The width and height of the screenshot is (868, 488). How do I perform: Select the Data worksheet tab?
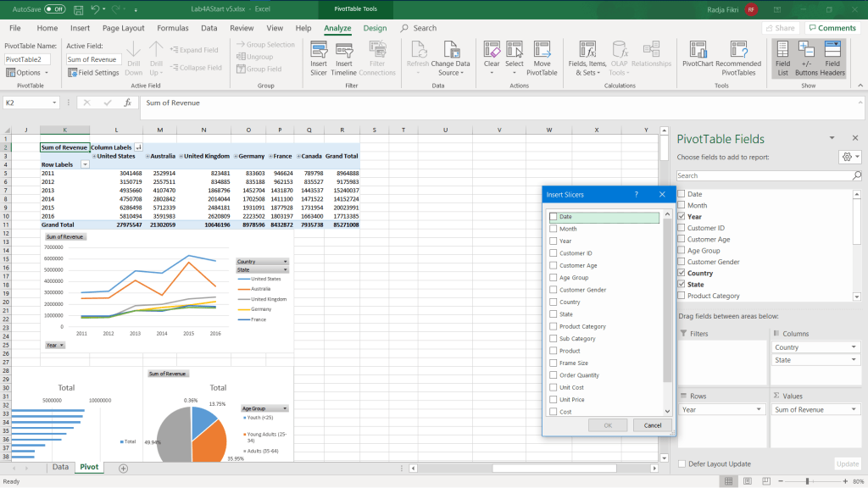click(60, 467)
